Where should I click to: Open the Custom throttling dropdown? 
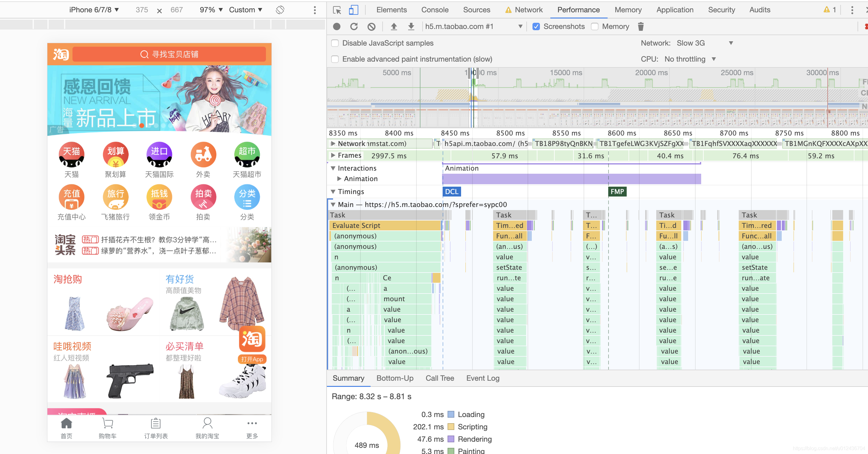pos(246,10)
